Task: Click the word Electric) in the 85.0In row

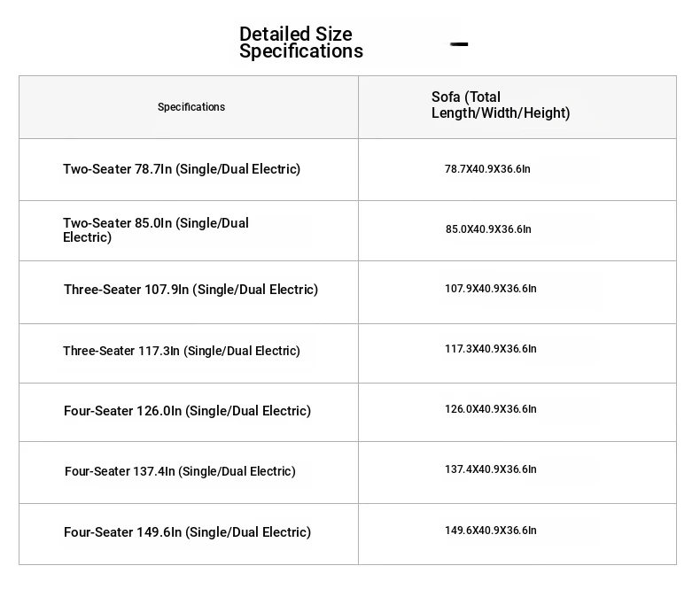Action: point(87,237)
